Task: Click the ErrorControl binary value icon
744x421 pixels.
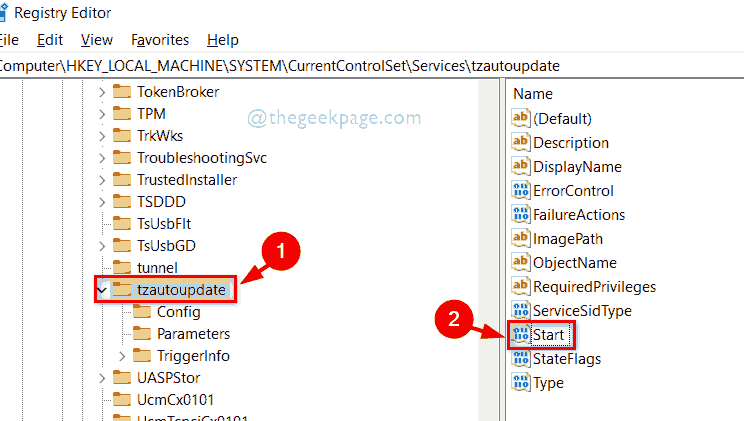Action: 520,190
